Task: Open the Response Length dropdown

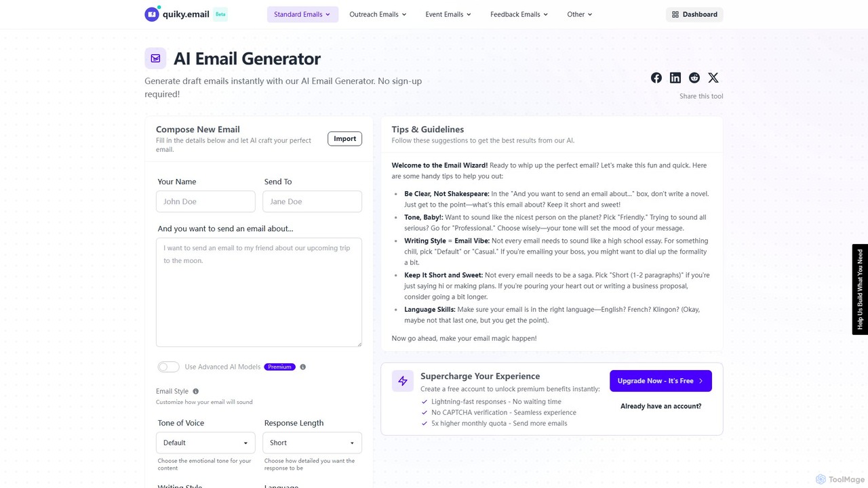Action: (312, 443)
